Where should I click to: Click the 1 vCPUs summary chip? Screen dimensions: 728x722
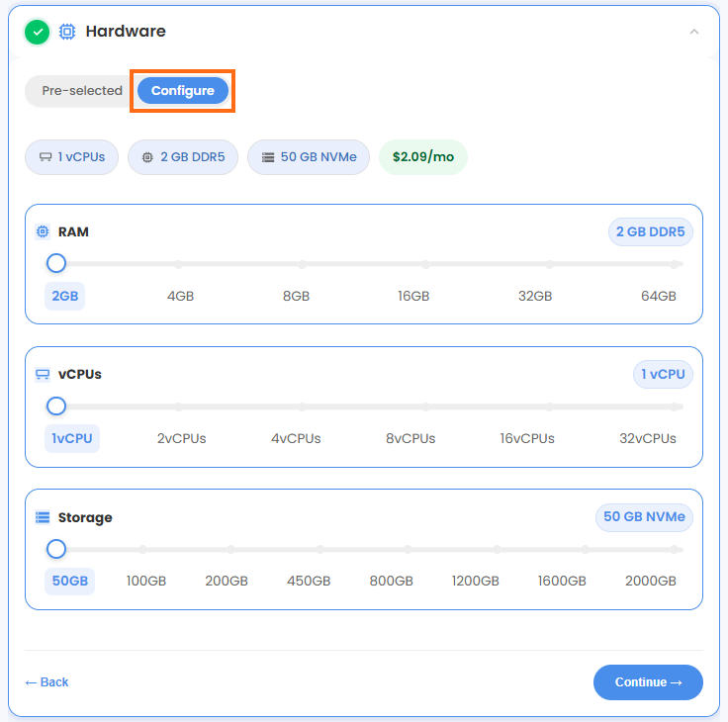[x=72, y=157]
